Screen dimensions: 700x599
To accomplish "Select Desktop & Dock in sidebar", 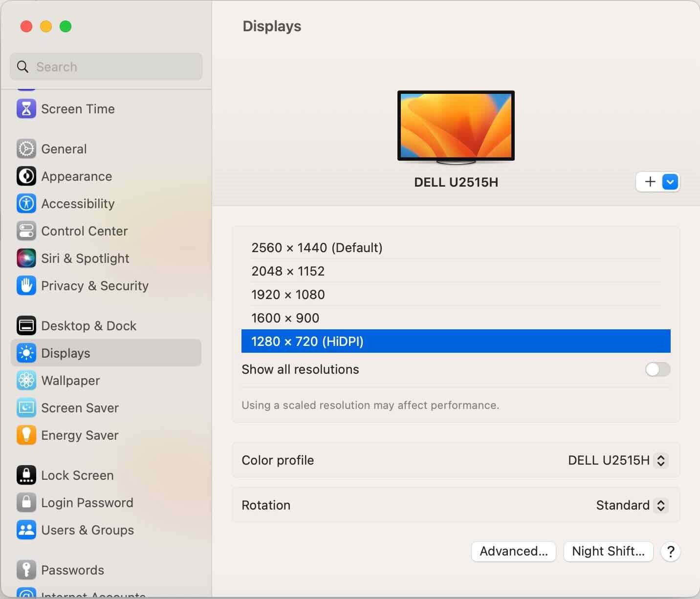I will coord(88,326).
